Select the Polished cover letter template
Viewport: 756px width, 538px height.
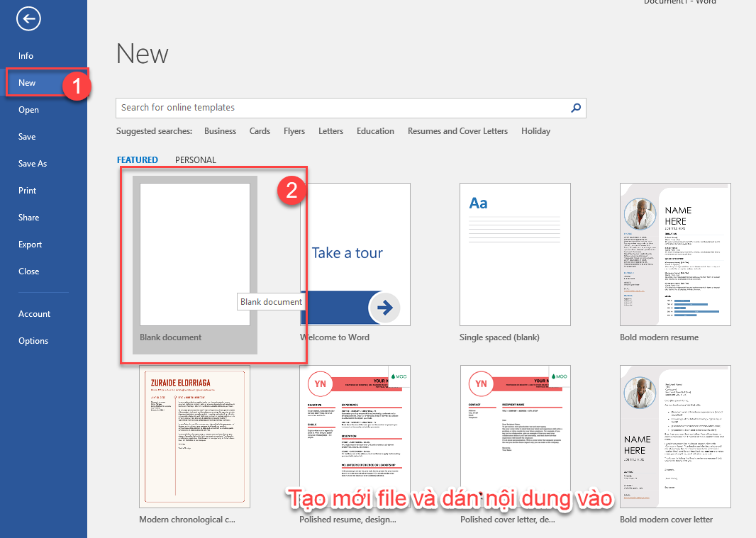(516, 437)
